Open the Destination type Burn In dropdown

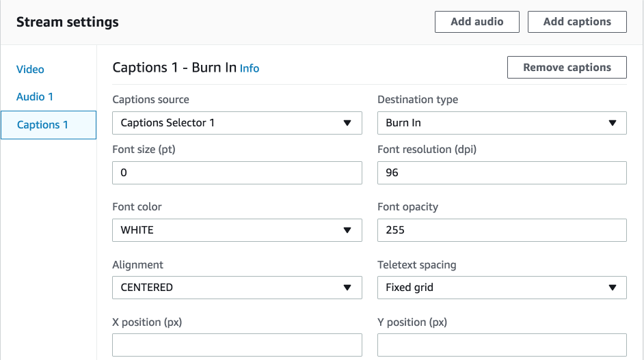click(502, 123)
